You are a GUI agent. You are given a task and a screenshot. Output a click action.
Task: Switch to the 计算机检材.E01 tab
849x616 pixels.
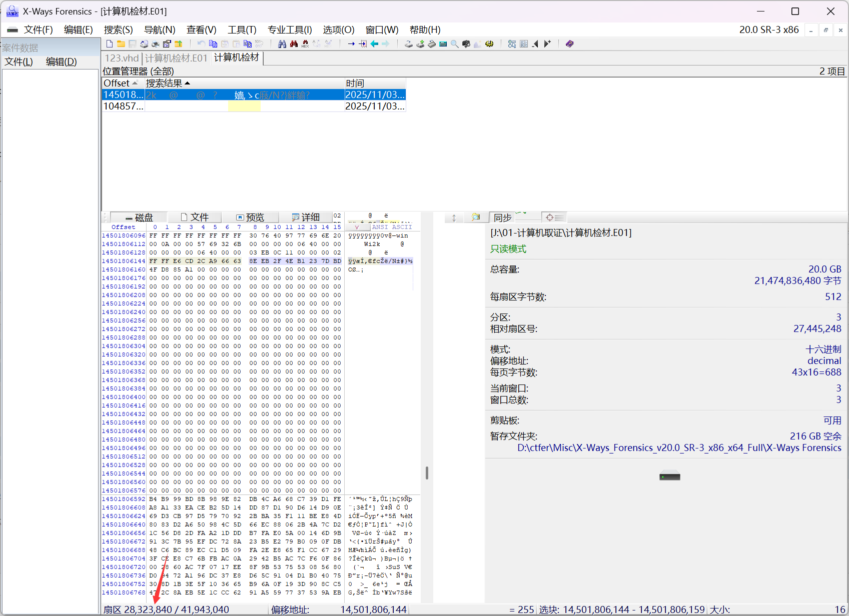(x=177, y=58)
